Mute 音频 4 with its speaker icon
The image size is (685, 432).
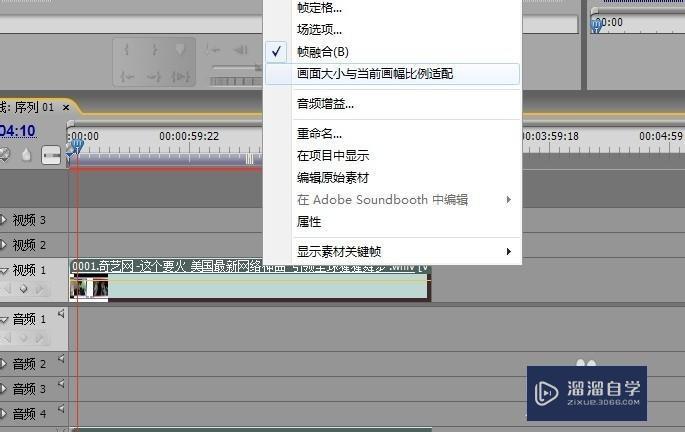pyautogui.click(x=61, y=409)
